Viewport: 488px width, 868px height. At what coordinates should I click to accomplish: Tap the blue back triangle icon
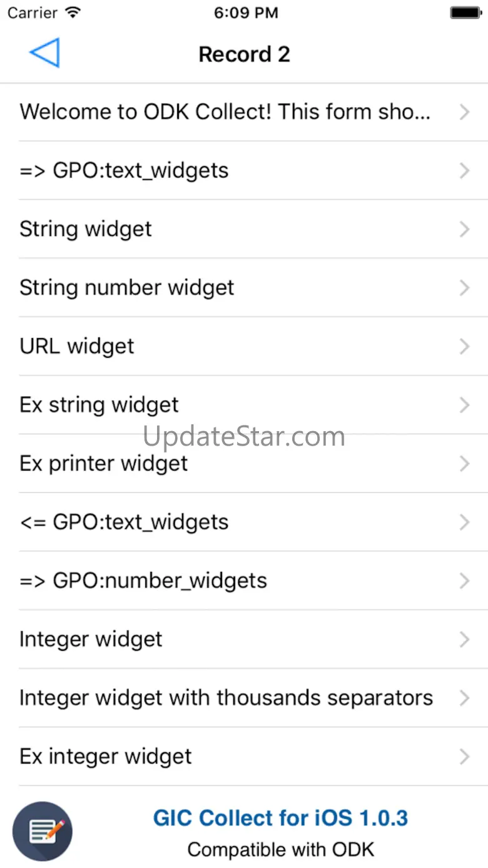(x=44, y=53)
